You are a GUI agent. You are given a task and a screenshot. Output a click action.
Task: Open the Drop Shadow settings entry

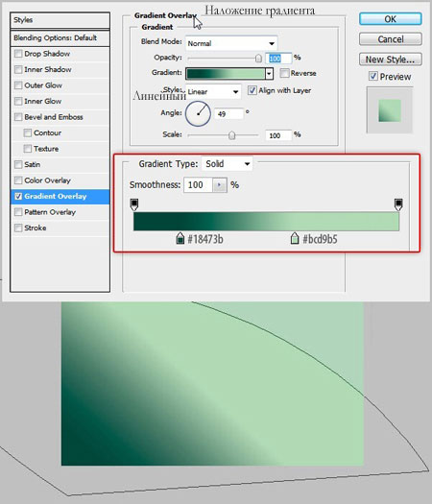click(x=47, y=54)
